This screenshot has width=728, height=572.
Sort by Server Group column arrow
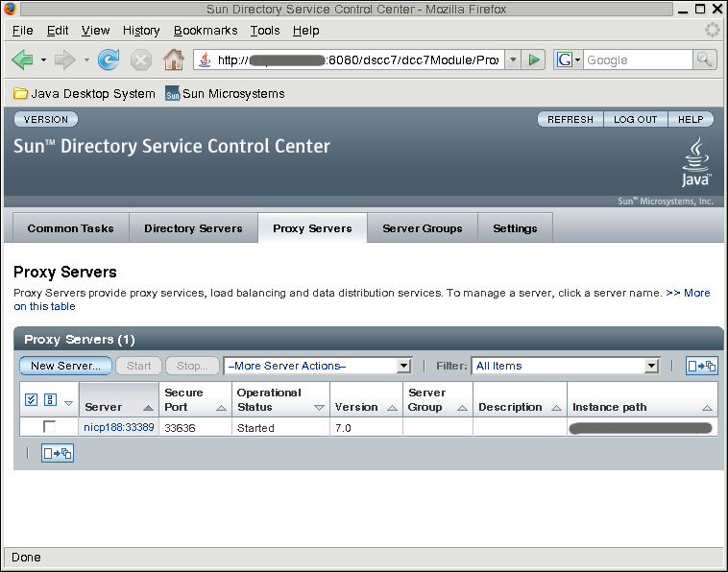pos(462,408)
